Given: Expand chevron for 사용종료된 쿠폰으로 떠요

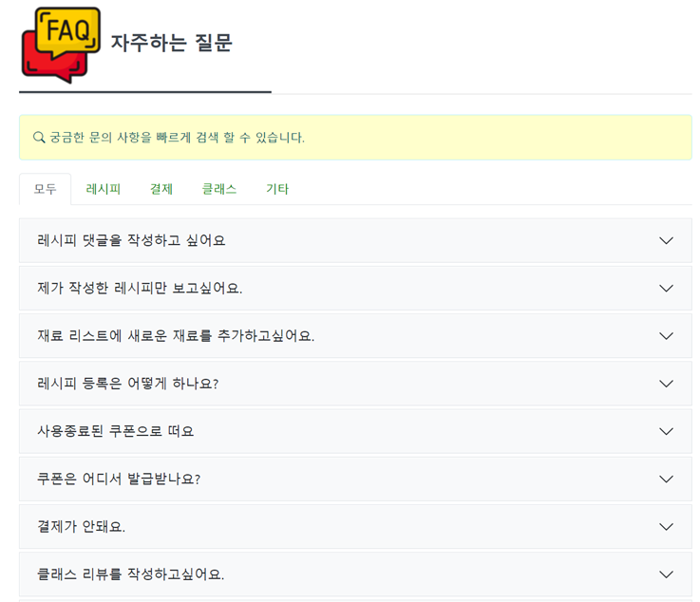Looking at the screenshot, I should pyautogui.click(x=666, y=431).
